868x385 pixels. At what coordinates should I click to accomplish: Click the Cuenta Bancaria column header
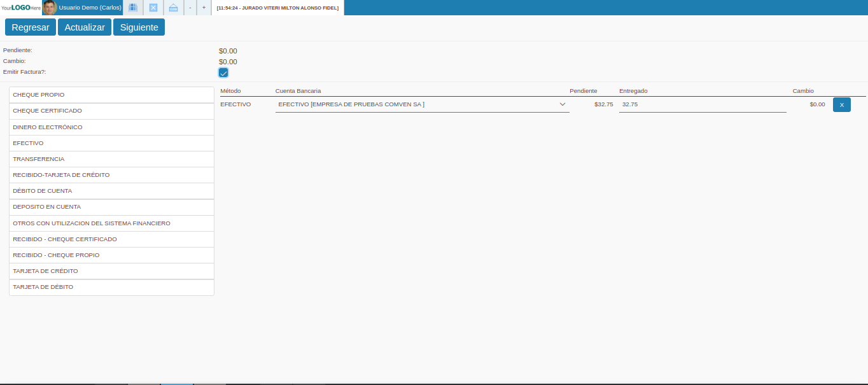[x=298, y=91]
